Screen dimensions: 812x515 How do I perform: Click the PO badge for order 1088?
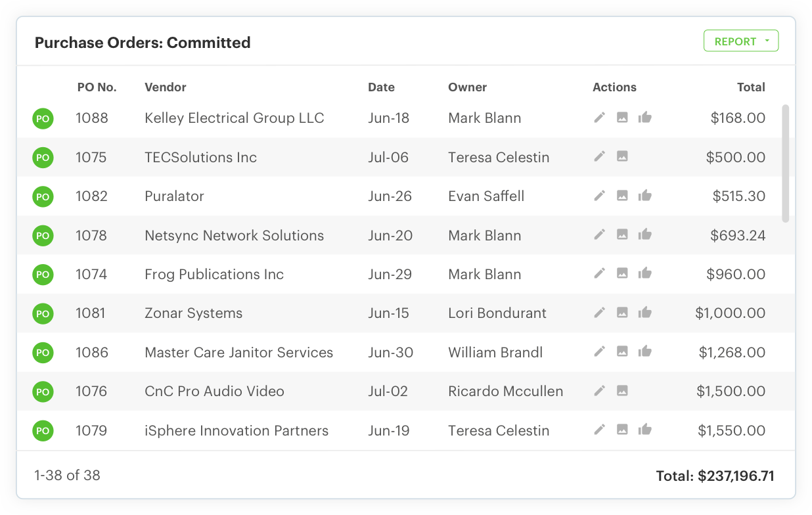(x=43, y=118)
